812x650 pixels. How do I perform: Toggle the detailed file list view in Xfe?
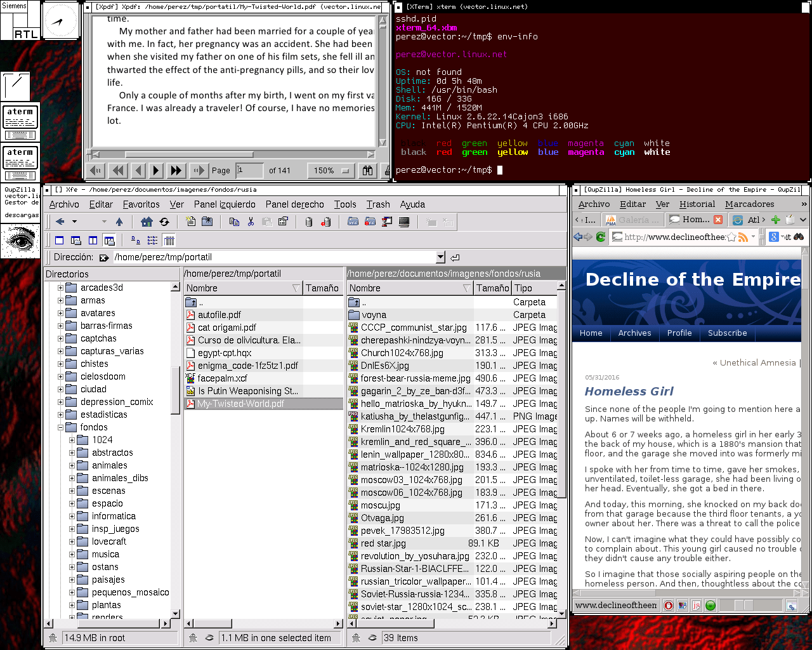tap(169, 241)
